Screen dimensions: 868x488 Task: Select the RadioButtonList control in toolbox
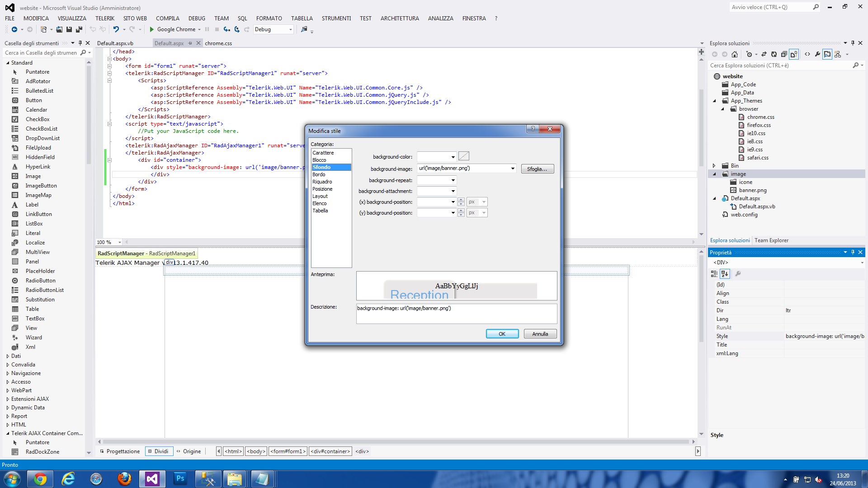click(45, 290)
